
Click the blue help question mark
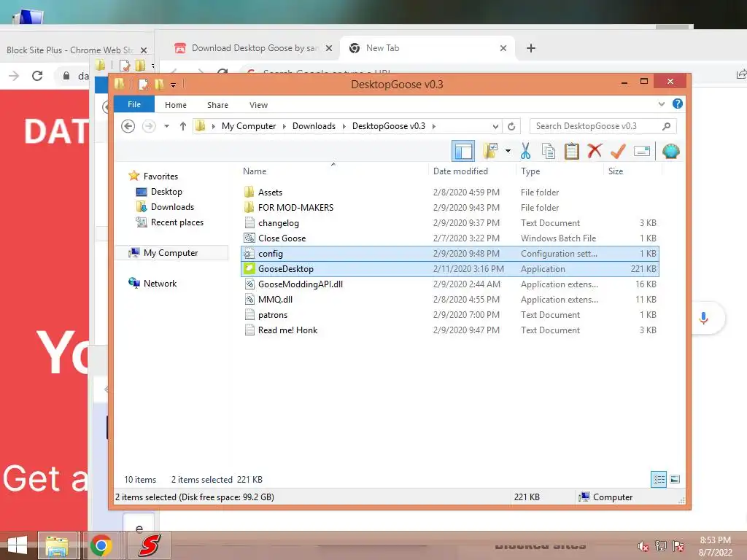677,104
